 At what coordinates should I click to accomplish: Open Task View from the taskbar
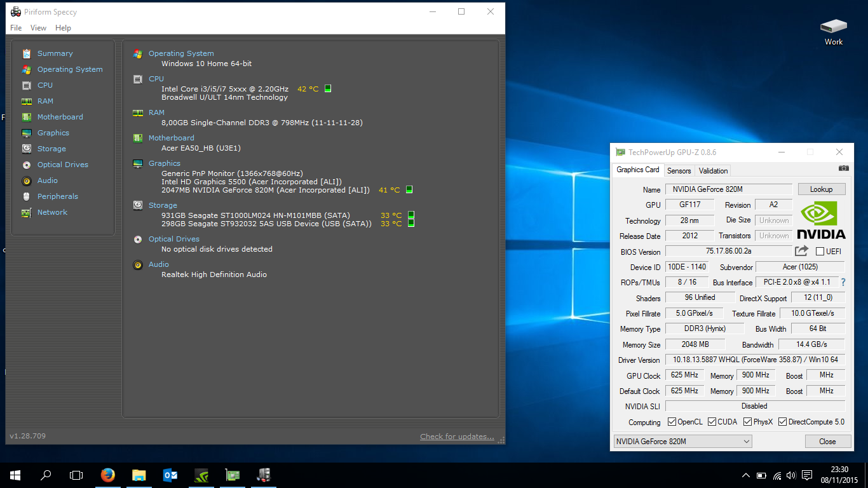click(x=76, y=475)
